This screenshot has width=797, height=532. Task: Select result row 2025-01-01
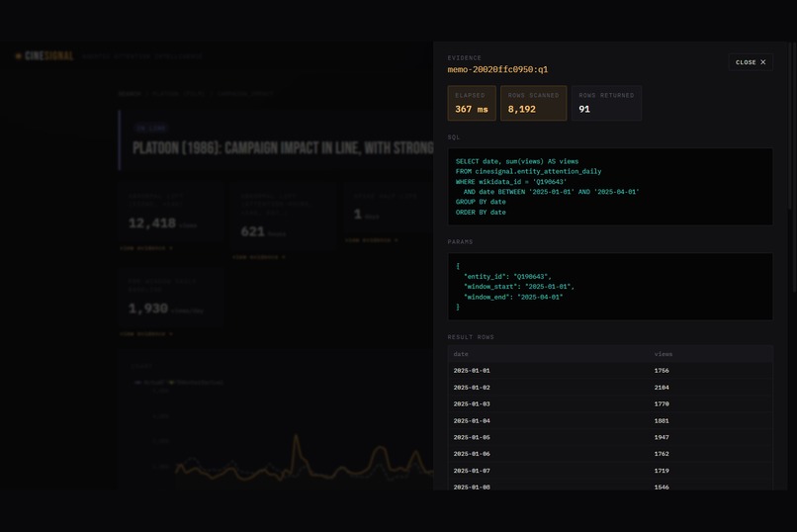pos(610,371)
